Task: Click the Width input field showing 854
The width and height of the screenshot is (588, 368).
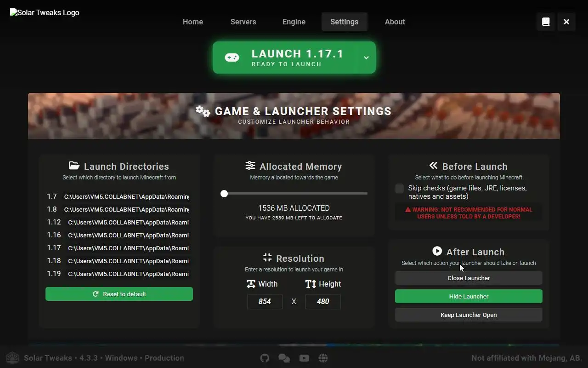Action: point(265,301)
